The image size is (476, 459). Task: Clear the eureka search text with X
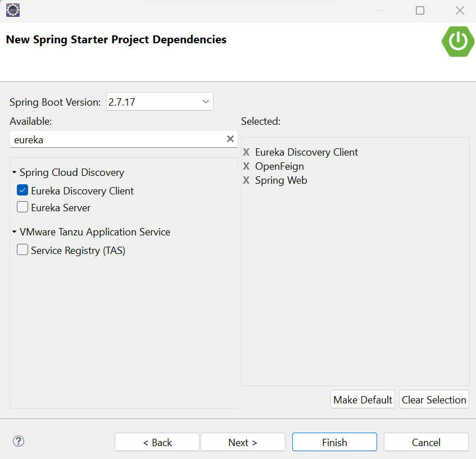coord(230,139)
